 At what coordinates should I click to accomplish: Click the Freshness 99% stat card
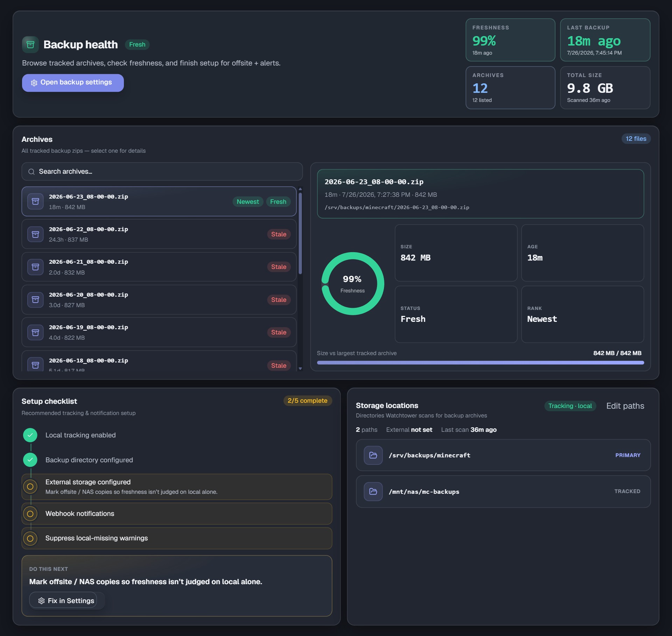point(510,40)
